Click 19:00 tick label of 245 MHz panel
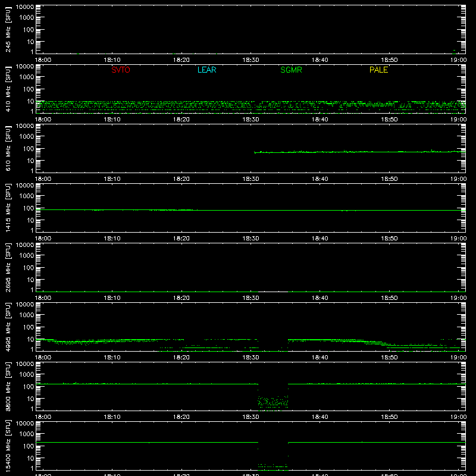The width and height of the screenshot is (476, 476). point(458,60)
